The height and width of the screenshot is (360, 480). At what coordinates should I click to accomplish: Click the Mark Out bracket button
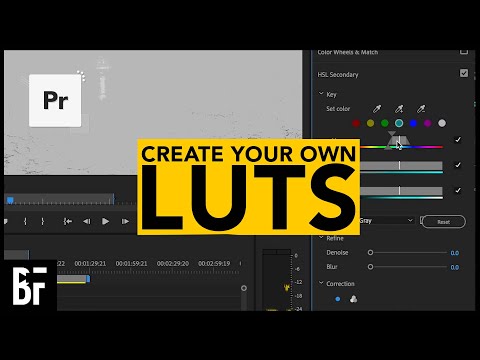coord(42,221)
